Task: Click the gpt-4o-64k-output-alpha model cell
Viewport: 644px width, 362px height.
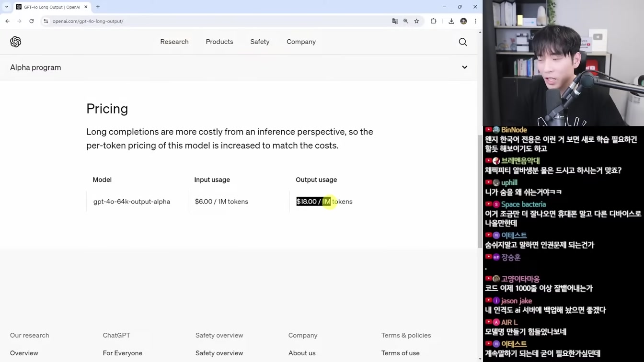Action: [132, 202]
